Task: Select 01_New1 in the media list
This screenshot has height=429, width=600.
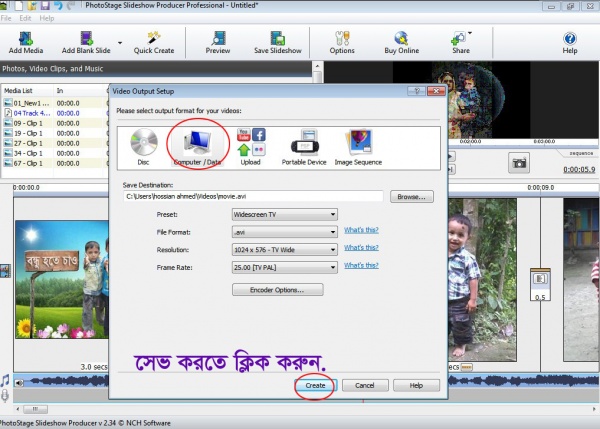Action: [x=54, y=103]
